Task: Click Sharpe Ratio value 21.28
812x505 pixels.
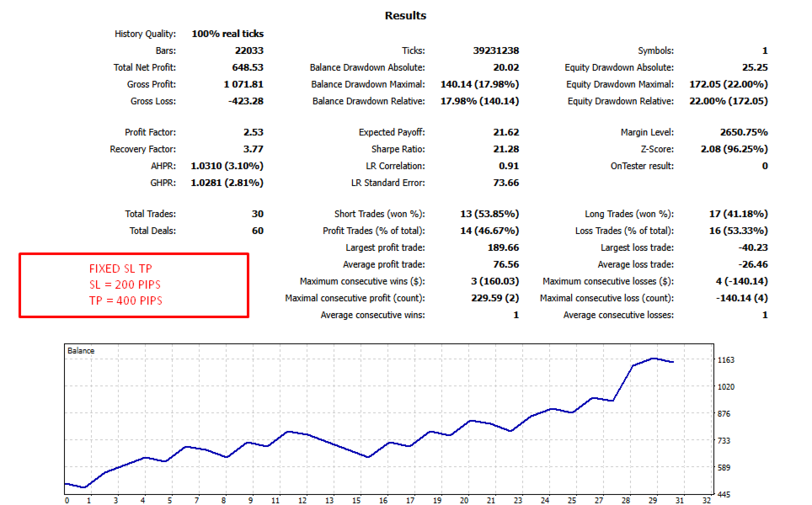Action: point(506,149)
